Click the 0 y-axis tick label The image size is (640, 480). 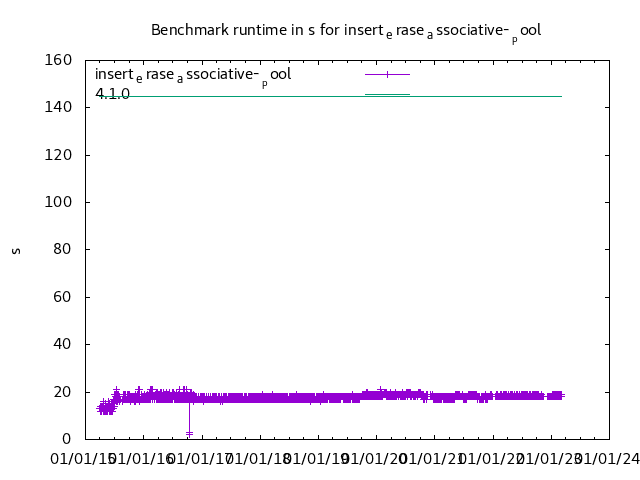[66, 439]
